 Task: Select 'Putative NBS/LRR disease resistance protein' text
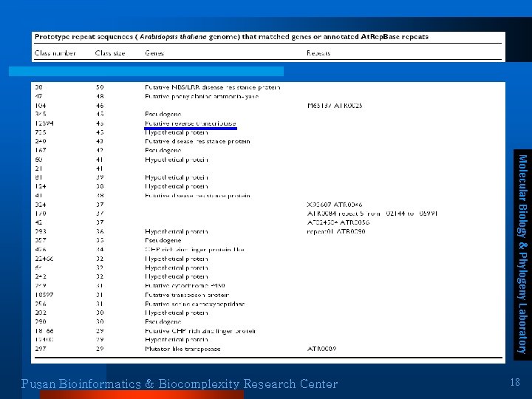212,87
